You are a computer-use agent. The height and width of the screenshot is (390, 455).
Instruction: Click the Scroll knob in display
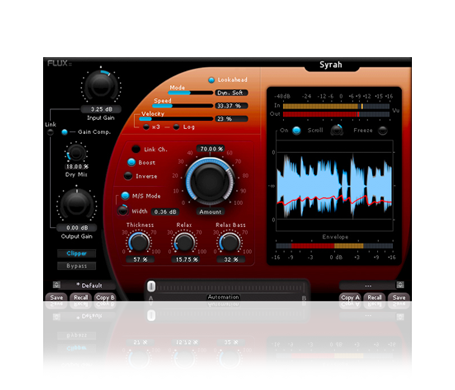337,130
